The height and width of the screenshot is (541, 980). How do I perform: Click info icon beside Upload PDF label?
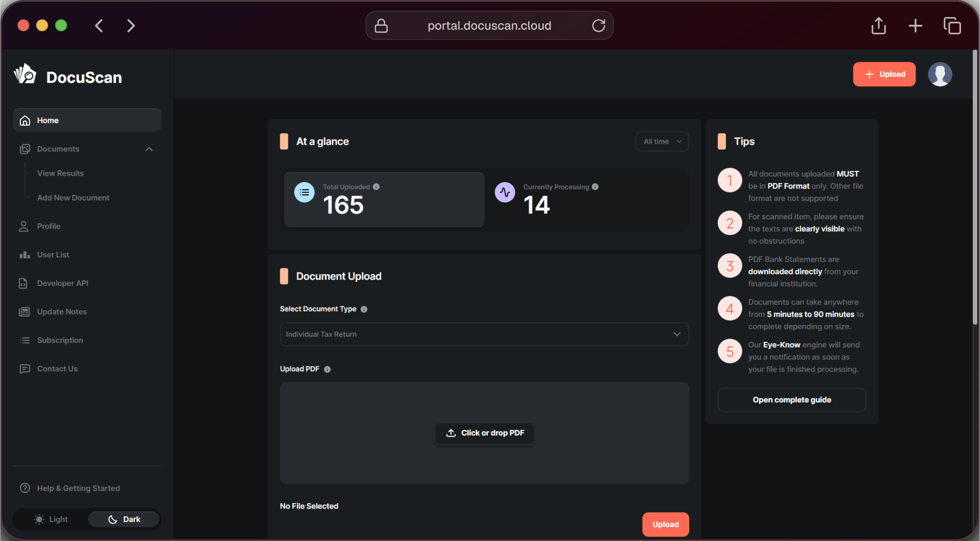tap(327, 370)
